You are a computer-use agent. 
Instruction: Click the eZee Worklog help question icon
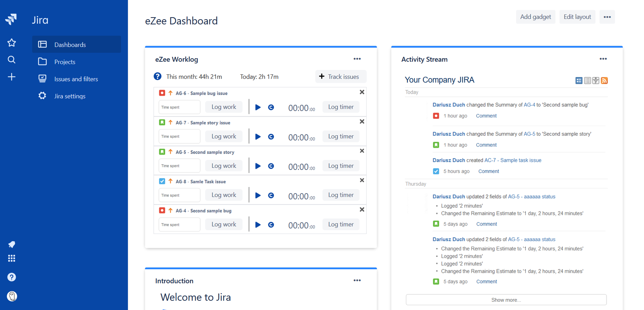pyautogui.click(x=158, y=76)
